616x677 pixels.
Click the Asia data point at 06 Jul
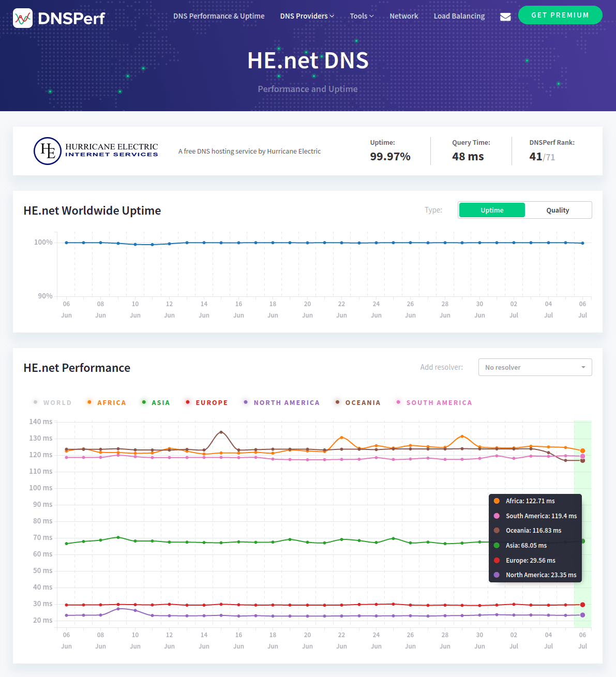(582, 541)
